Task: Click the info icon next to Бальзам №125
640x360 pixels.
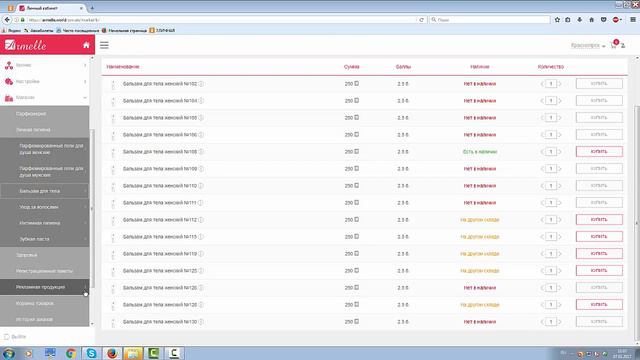Action: coord(201,271)
